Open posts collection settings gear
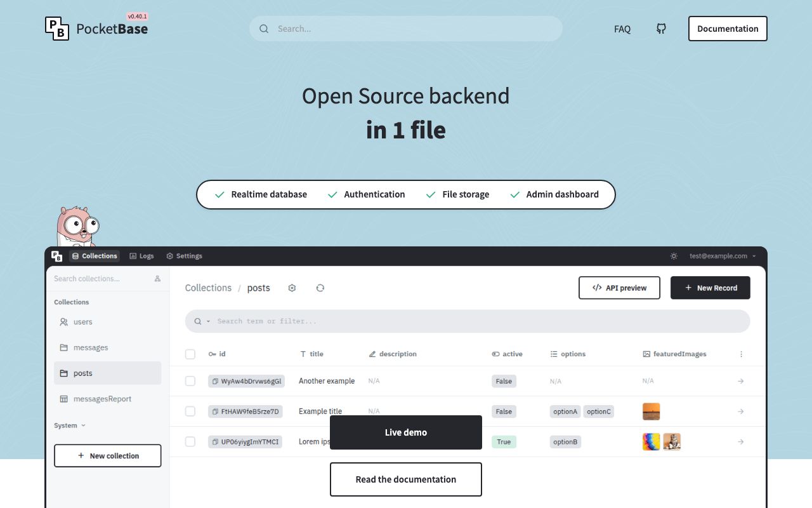The height and width of the screenshot is (508, 812). pyautogui.click(x=292, y=288)
